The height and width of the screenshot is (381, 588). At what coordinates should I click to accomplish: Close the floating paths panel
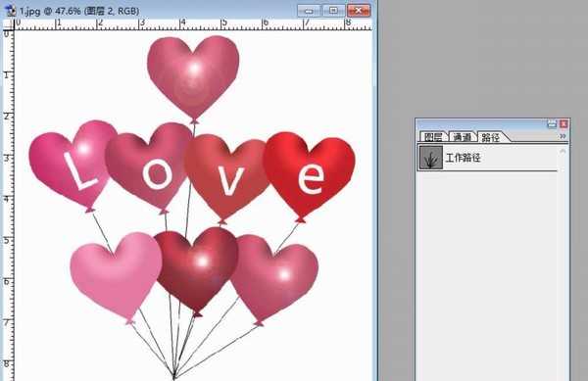[563, 124]
